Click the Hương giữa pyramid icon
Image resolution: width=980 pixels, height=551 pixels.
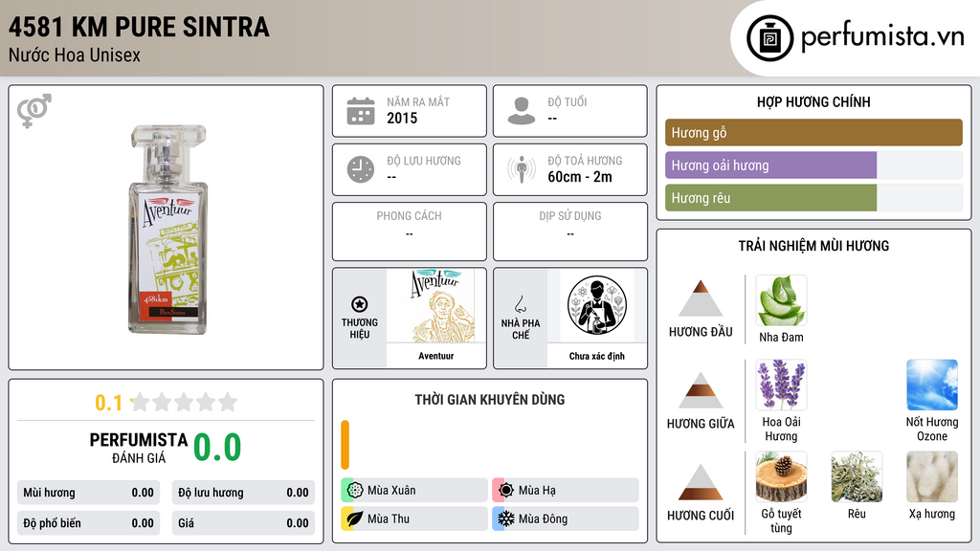pos(701,390)
